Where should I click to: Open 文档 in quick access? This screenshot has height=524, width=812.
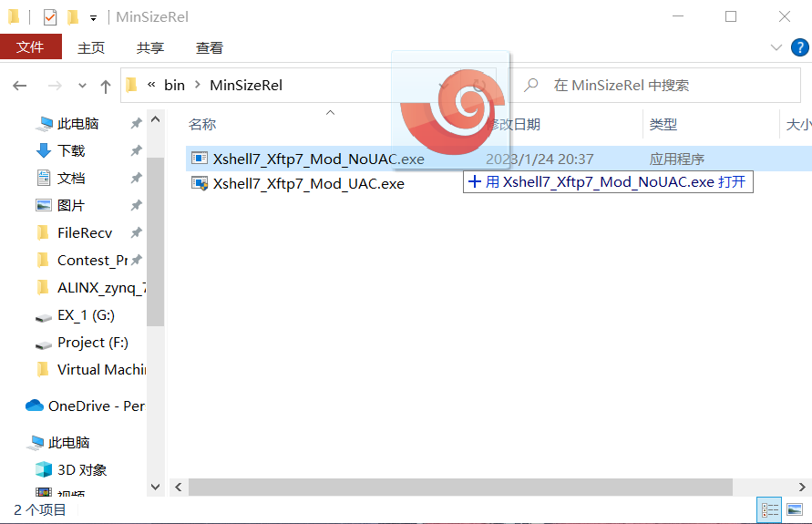71,178
